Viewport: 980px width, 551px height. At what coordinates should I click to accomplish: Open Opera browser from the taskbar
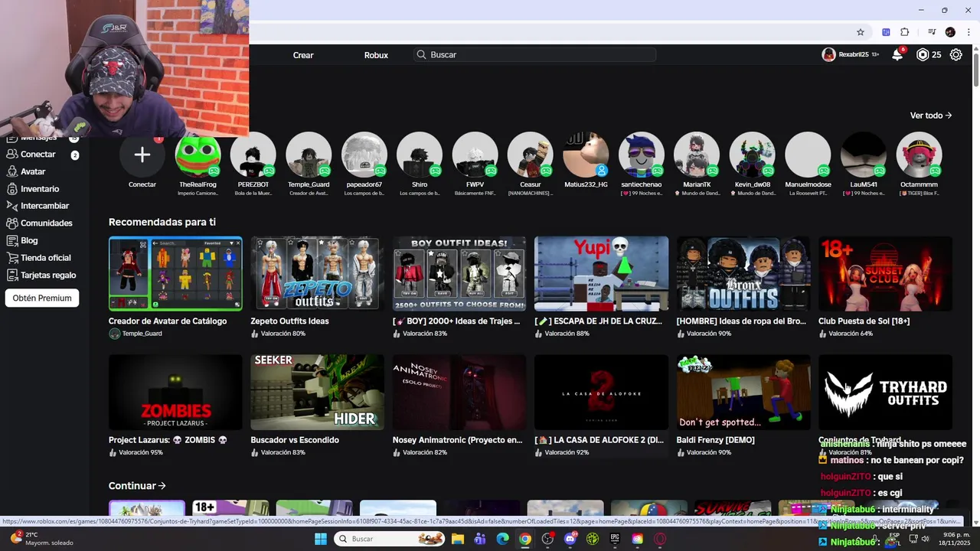(x=660, y=539)
